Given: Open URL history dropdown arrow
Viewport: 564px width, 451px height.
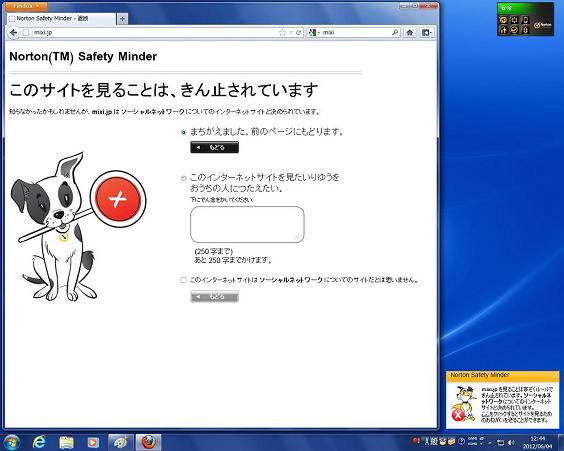Looking at the screenshot, I should 291,33.
